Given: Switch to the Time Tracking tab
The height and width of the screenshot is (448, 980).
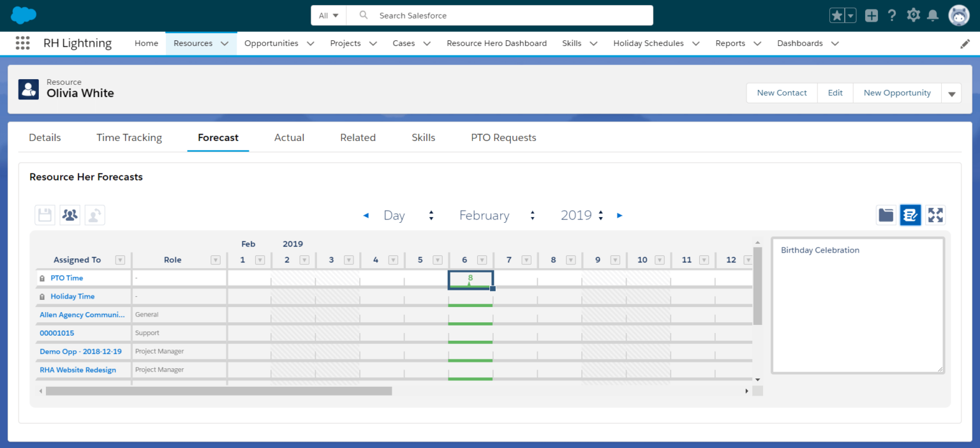Looking at the screenshot, I should coord(129,137).
